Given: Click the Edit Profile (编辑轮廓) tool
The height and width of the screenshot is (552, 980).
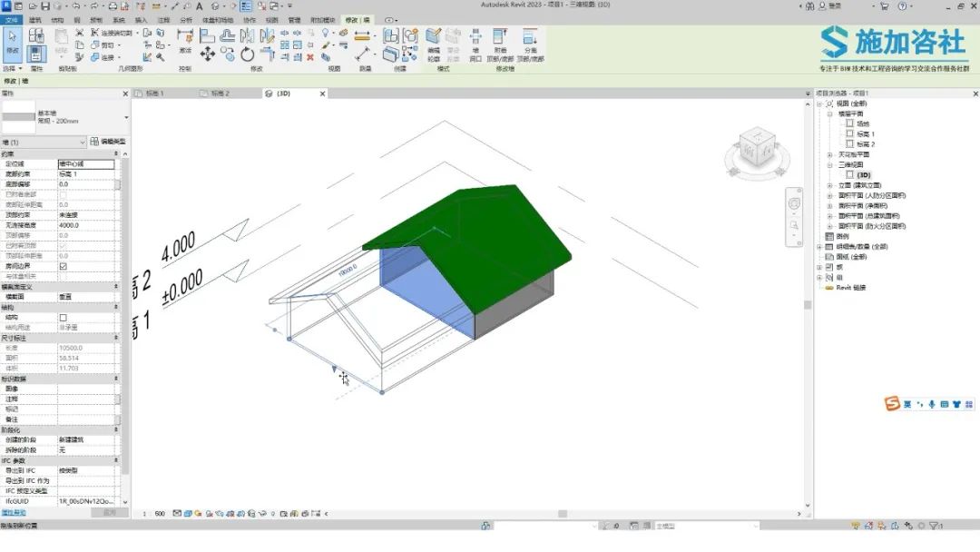Looking at the screenshot, I should (433, 42).
